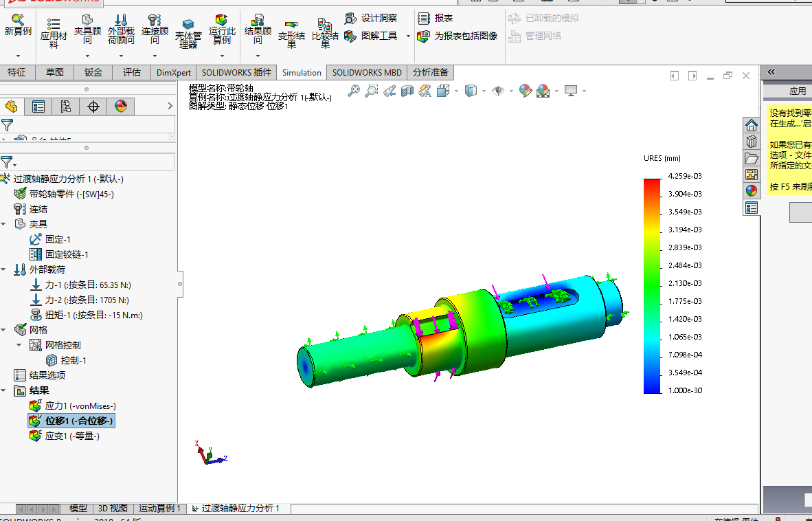The height and width of the screenshot is (521, 812).
Task: Open Design Insight (设计洞察)
Action: [x=371, y=18]
